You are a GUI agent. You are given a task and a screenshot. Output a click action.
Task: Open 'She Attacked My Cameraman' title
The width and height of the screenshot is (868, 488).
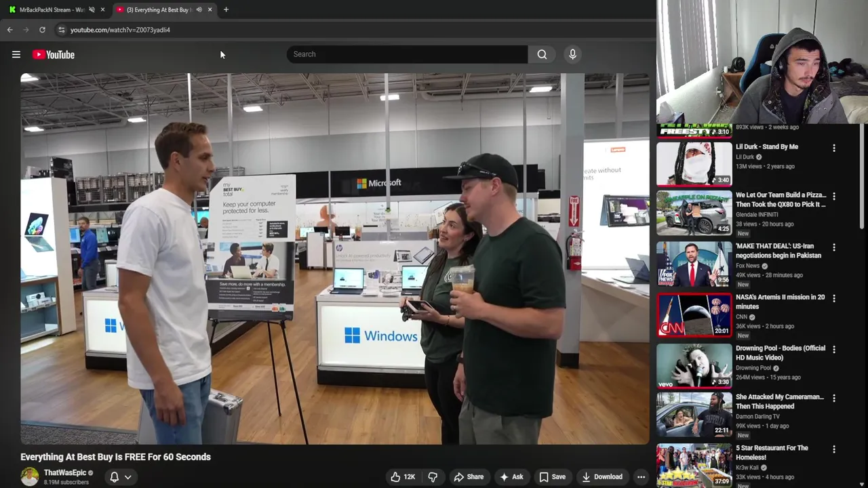(x=780, y=401)
